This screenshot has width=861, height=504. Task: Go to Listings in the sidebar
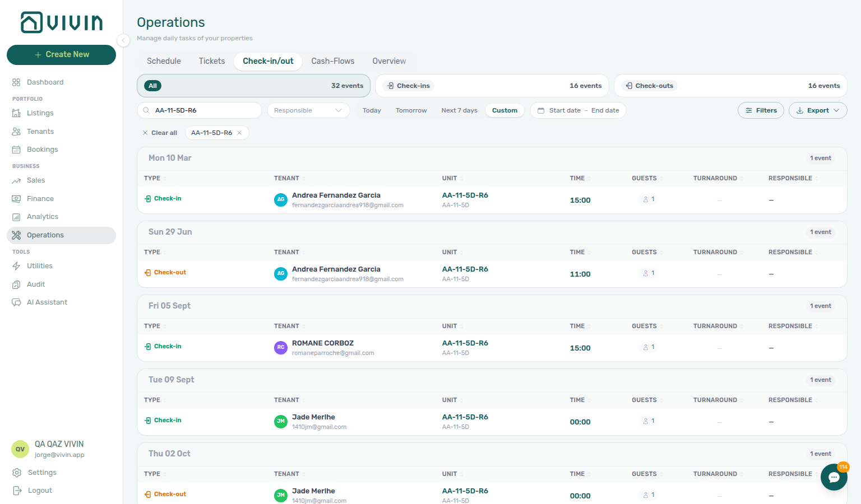tap(61, 113)
